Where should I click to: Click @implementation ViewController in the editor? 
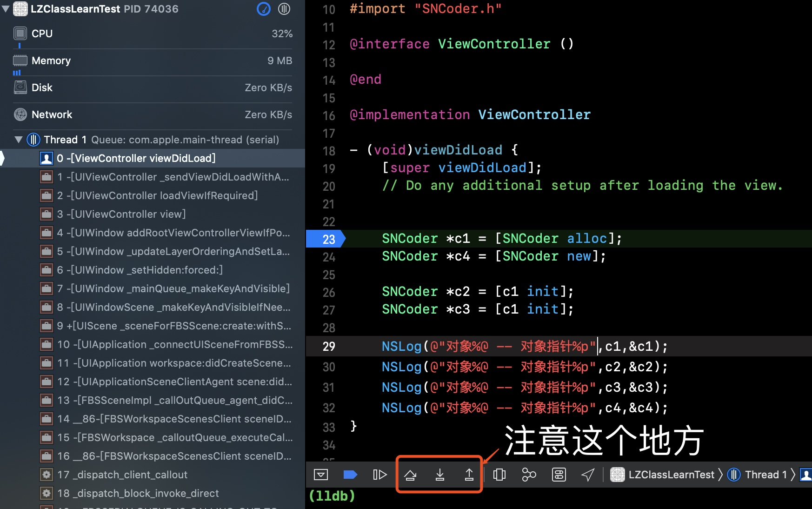pos(470,115)
